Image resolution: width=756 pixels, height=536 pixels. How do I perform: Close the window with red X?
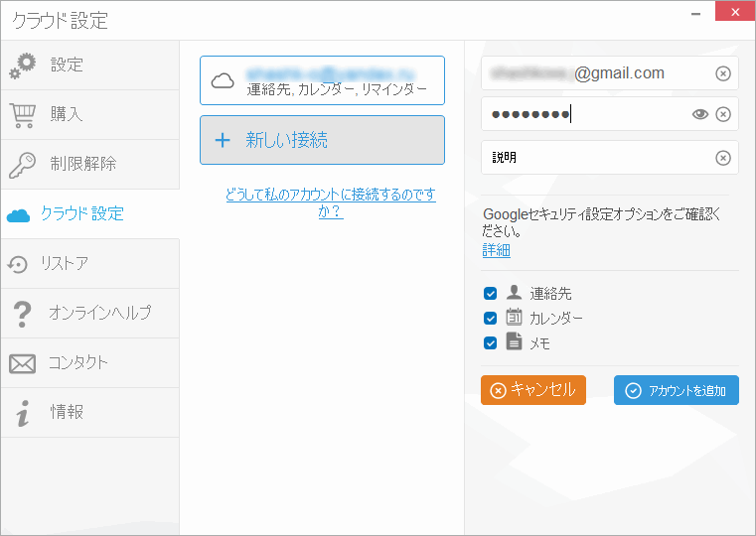[x=735, y=12]
